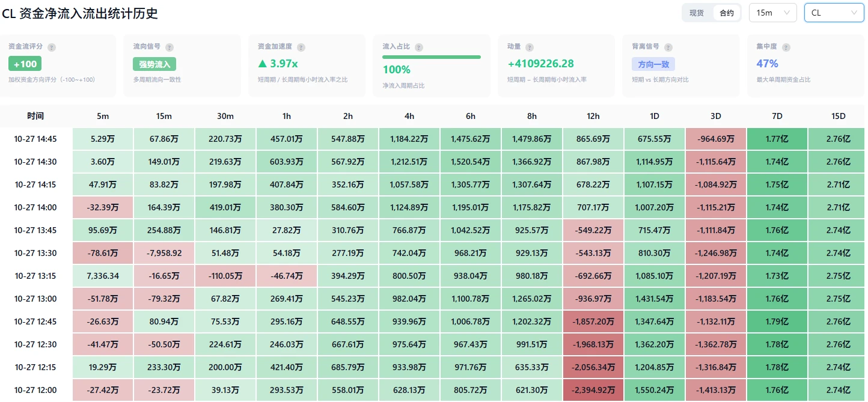The image size is (868, 402).
Task: Click the 3D column header
Action: pos(715,116)
